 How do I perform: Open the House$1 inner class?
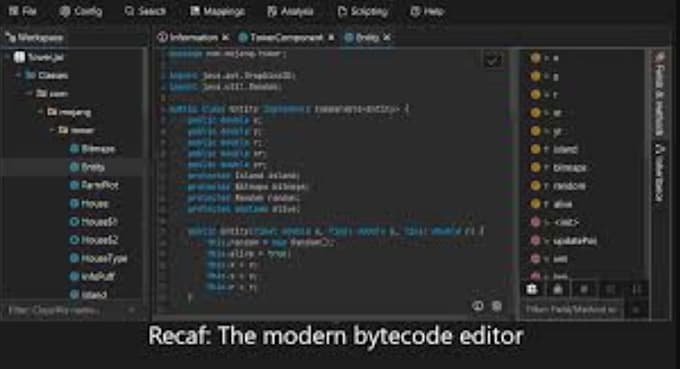(99, 222)
